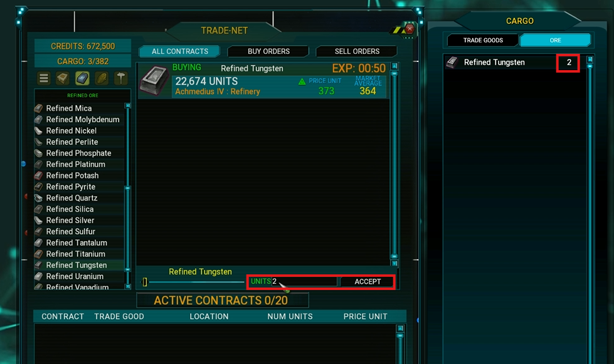Click the Units quantity input field
This screenshot has height=364, width=614.
point(304,281)
